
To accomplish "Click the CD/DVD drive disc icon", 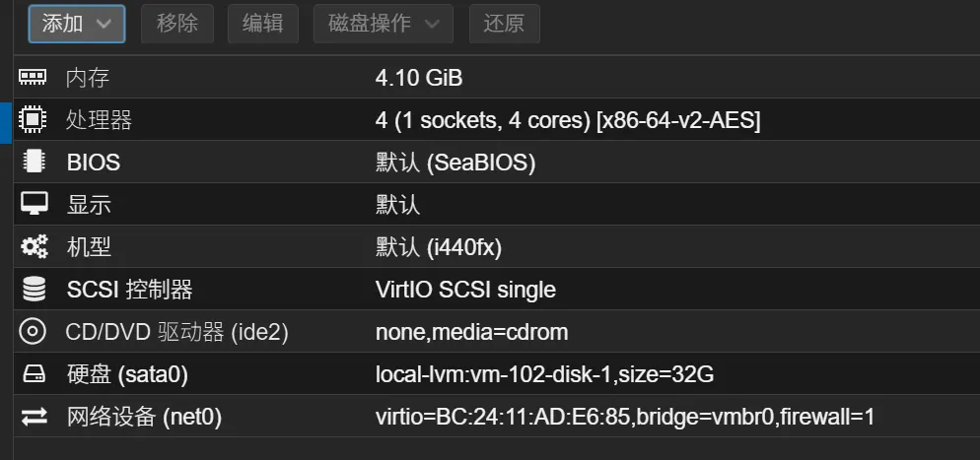I will tap(34, 331).
